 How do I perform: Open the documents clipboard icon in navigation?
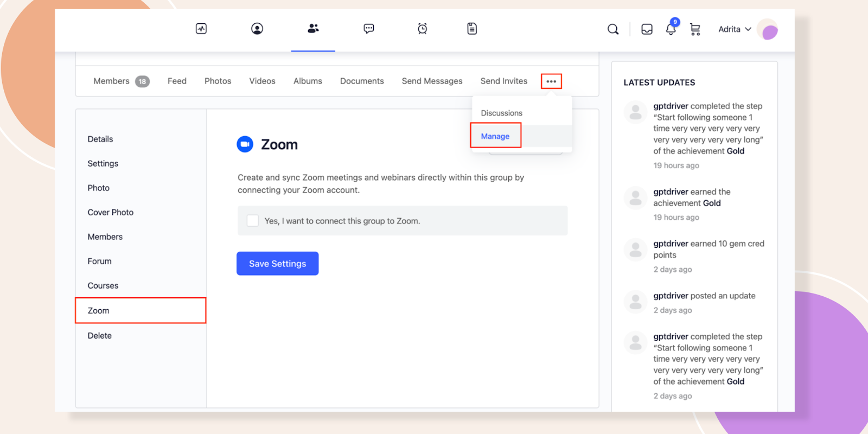tap(472, 29)
